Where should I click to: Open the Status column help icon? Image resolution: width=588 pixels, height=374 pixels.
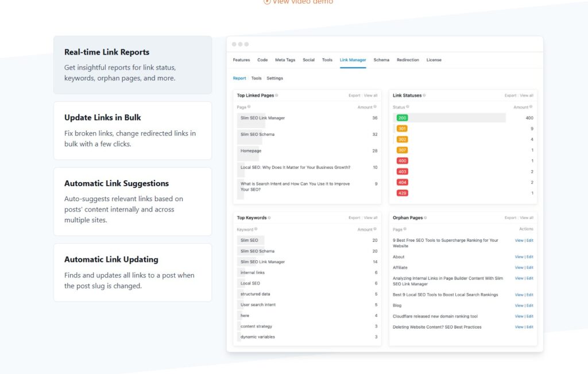408,107
